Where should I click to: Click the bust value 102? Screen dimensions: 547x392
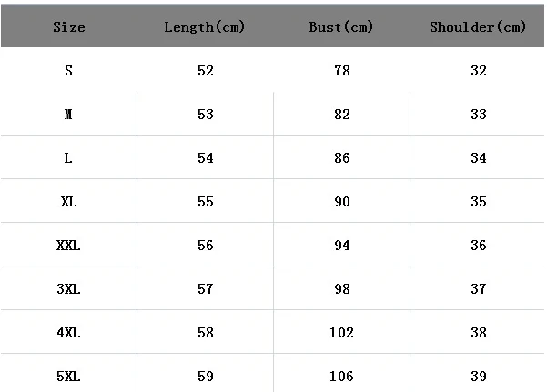click(341, 332)
